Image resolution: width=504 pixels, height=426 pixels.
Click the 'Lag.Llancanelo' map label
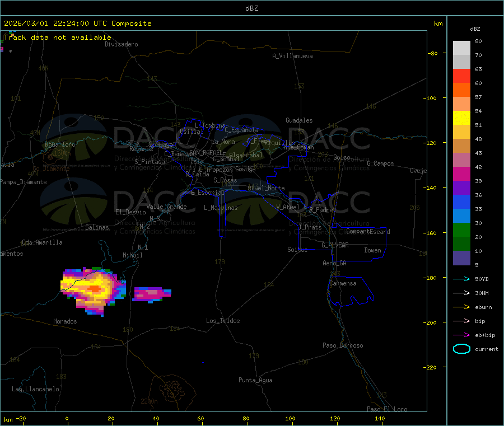point(36,389)
